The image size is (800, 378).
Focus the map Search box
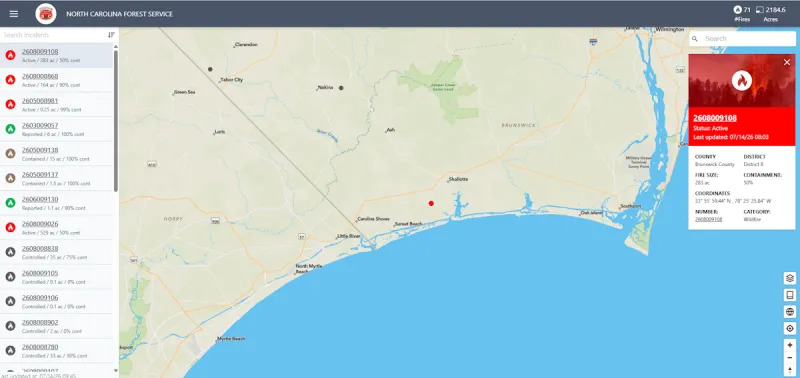(742, 39)
